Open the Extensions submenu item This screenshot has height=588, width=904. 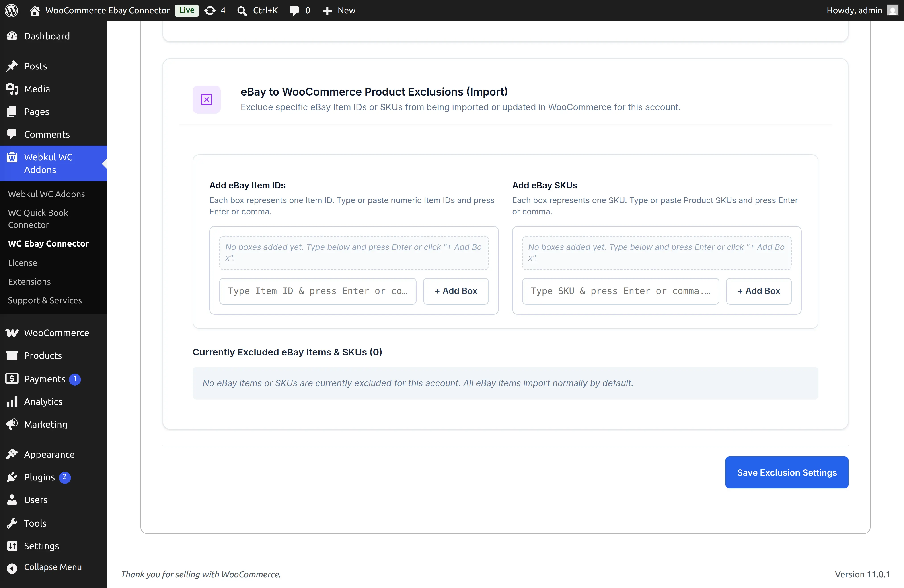29,281
